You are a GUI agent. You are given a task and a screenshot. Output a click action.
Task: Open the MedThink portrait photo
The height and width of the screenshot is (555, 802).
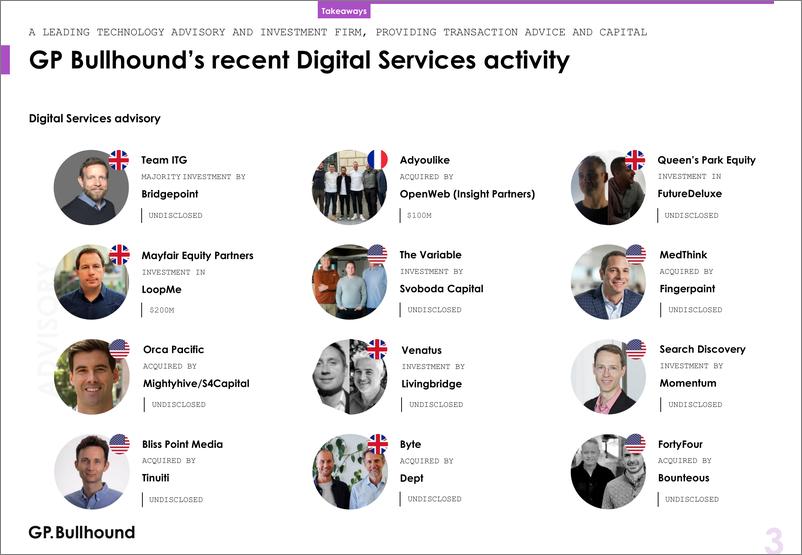tap(608, 282)
